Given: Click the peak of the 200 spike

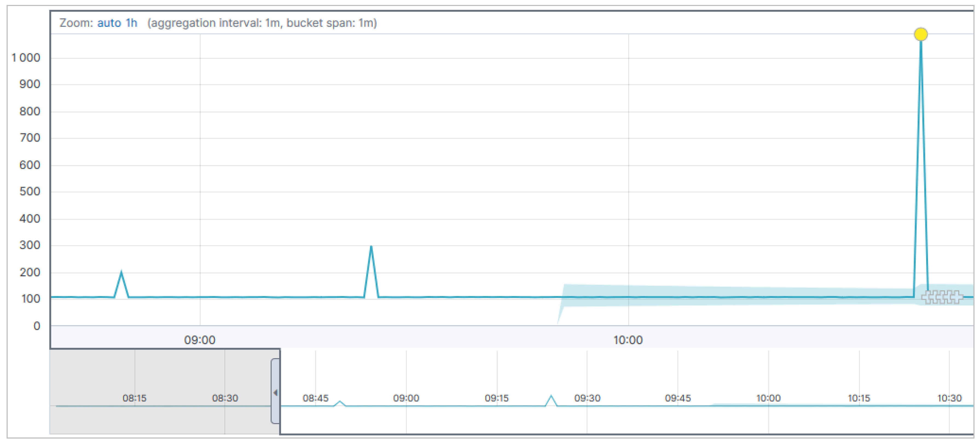Looking at the screenshot, I should [x=121, y=272].
